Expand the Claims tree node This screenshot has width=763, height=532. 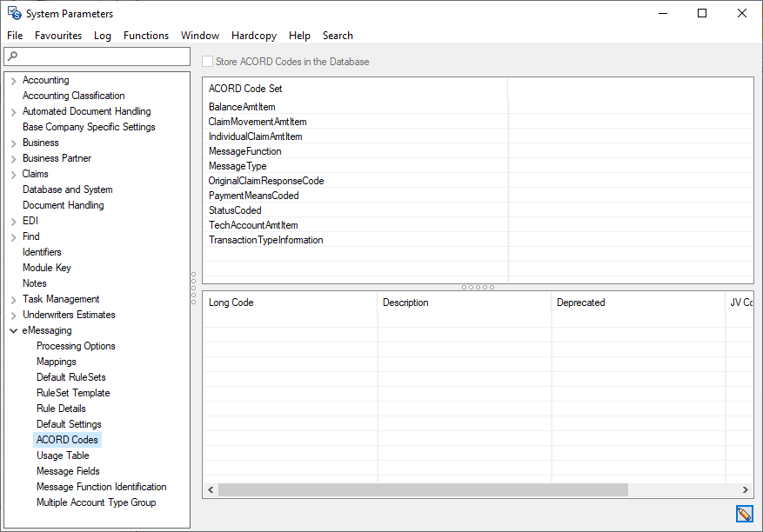coord(13,175)
